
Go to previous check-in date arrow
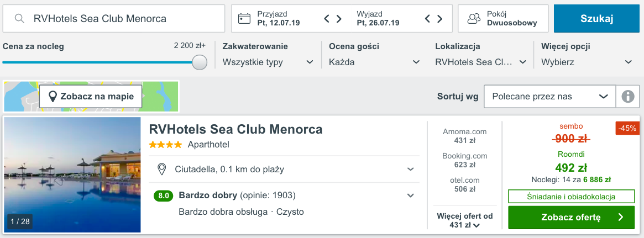pyautogui.click(x=327, y=18)
